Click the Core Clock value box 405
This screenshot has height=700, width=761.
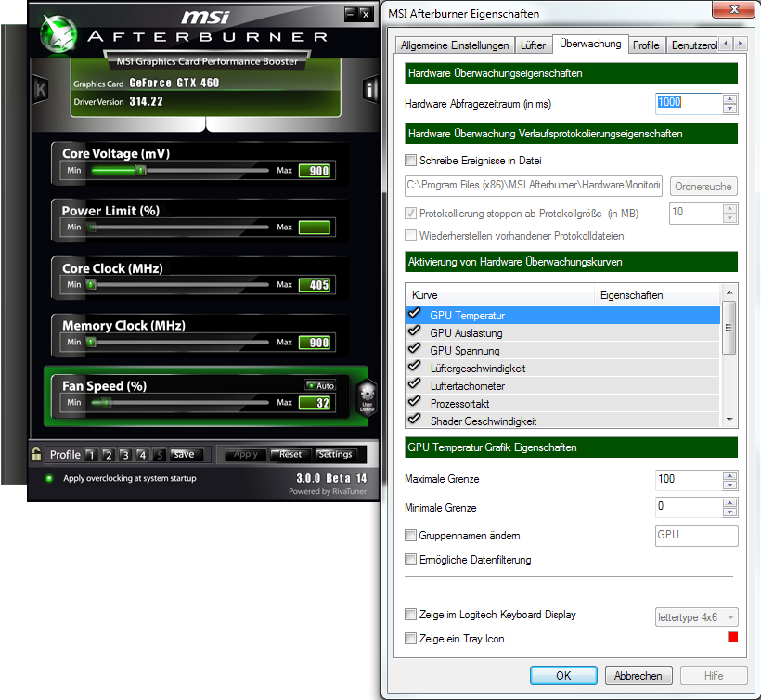(x=315, y=285)
